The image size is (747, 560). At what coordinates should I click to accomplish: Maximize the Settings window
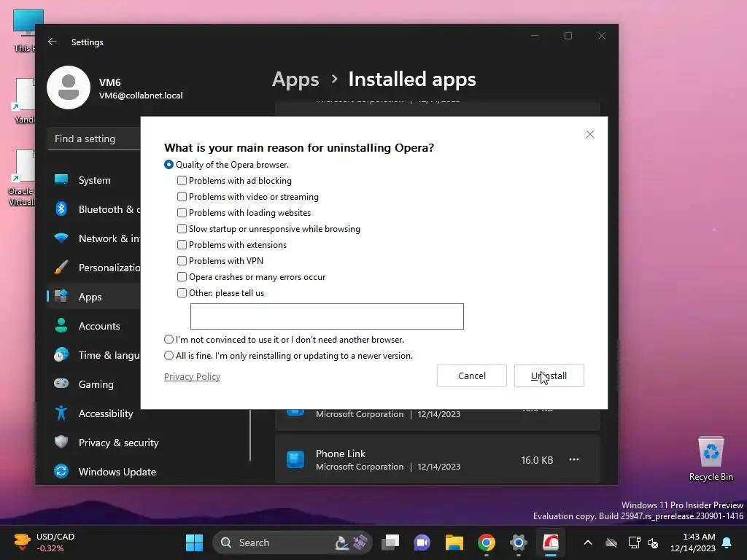(568, 36)
